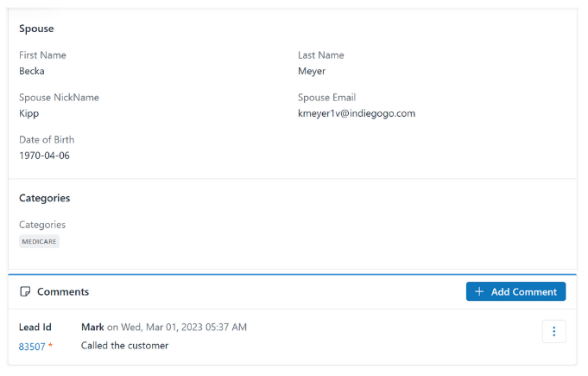Click the spouse email kmeyer1v@indiegogo.com

[x=357, y=113]
